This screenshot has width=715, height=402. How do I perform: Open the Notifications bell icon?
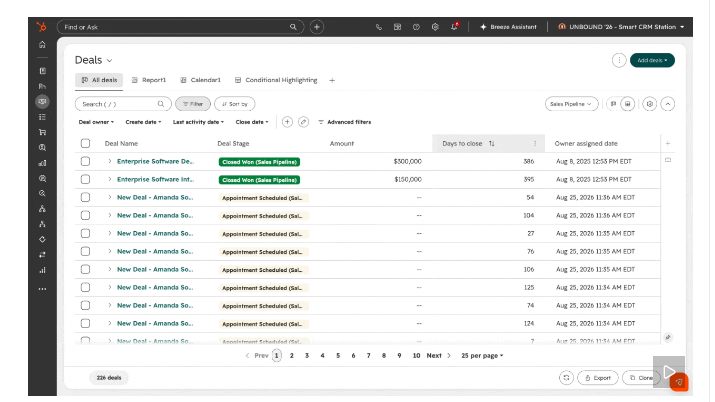point(454,27)
